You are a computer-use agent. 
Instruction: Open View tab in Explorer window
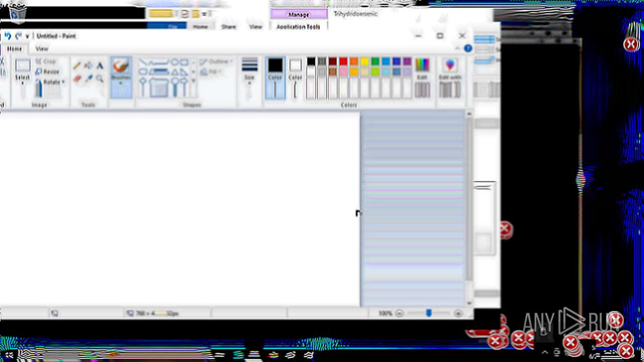coord(256,27)
